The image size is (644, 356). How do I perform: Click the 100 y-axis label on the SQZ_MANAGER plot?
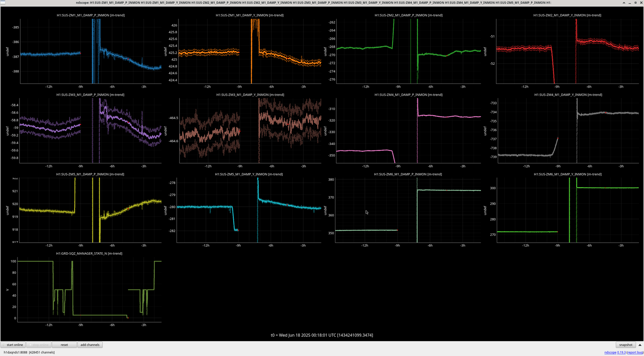pyautogui.click(x=13, y=261)
